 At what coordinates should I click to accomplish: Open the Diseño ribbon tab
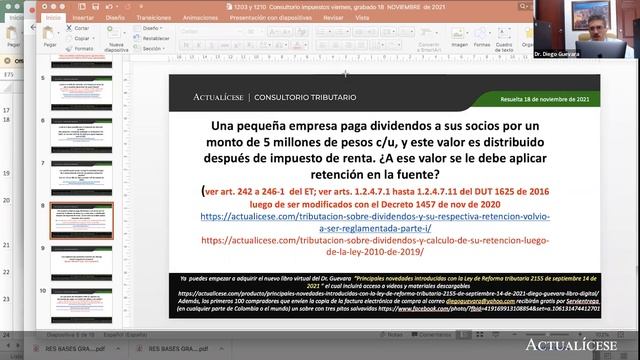pos(115,18)
